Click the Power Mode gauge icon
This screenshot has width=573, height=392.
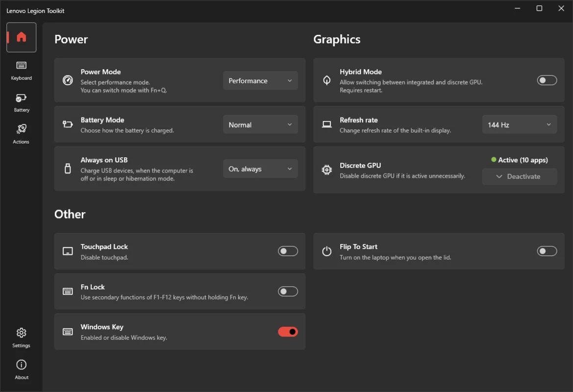coord(68,80)
